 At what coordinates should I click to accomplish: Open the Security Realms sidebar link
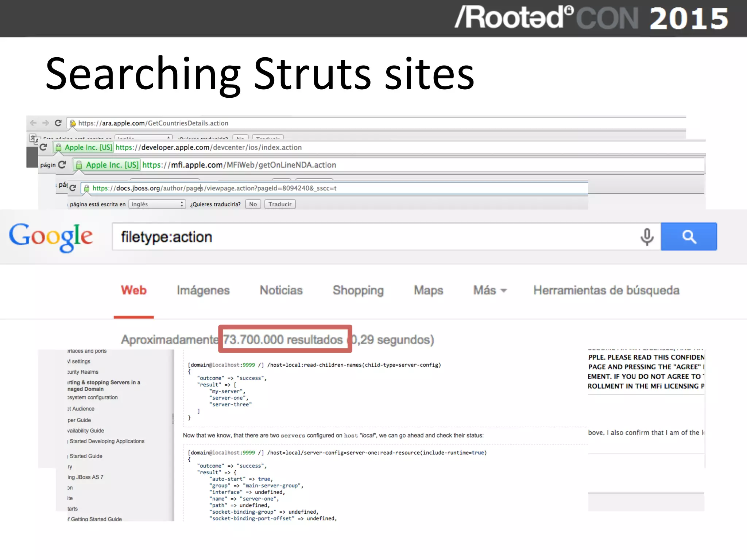83,372
